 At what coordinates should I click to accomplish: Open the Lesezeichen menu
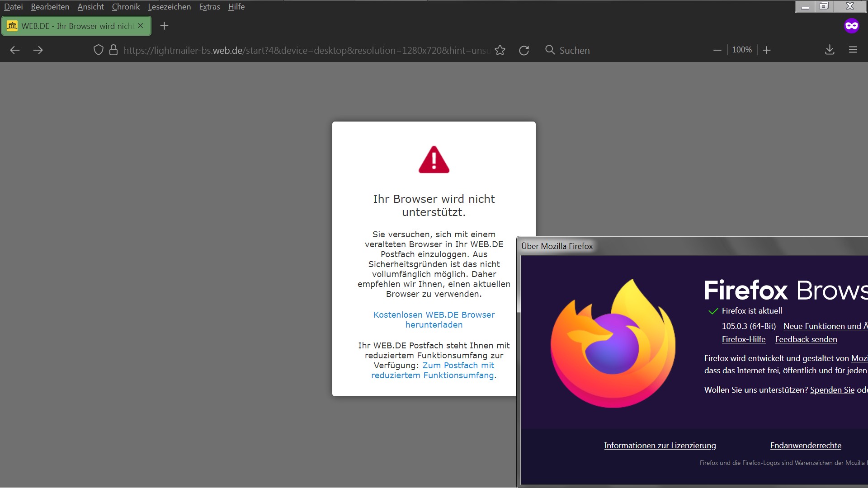(x=169, y=7)
